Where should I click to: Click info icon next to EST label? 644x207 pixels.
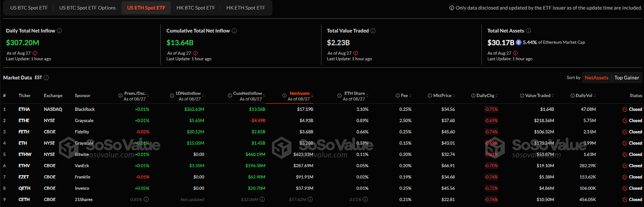pyautogui.click(x=46, y=78)
